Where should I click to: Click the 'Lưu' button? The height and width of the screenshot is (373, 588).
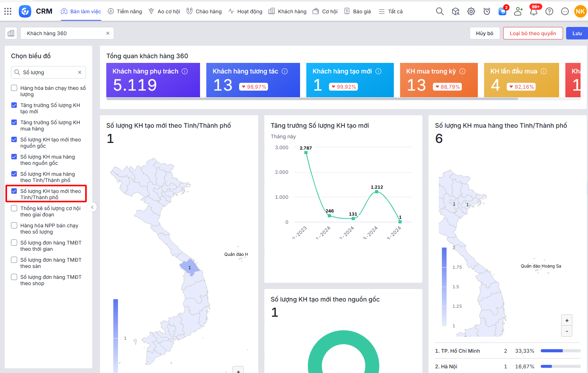click(x=577, y=33)
